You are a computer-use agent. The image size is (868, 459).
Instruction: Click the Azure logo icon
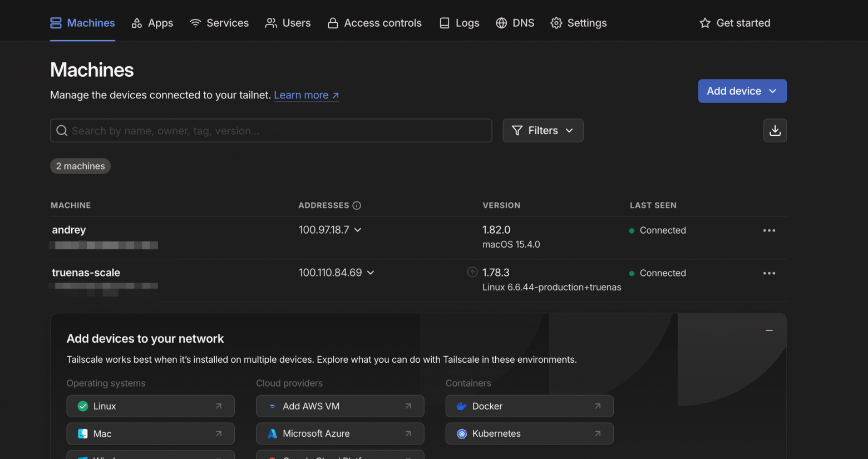click(272, 433)
